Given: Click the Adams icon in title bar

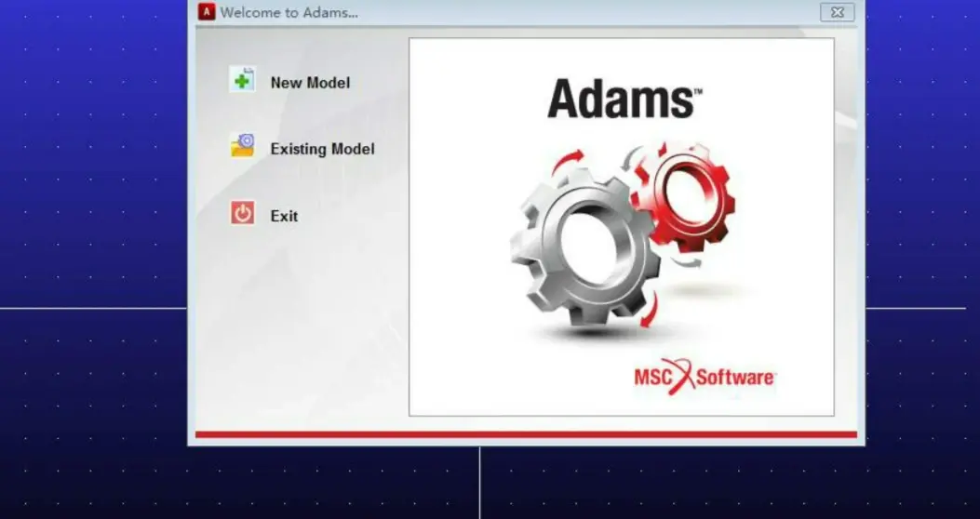Looking at the screenshot, I should (207, 11).
